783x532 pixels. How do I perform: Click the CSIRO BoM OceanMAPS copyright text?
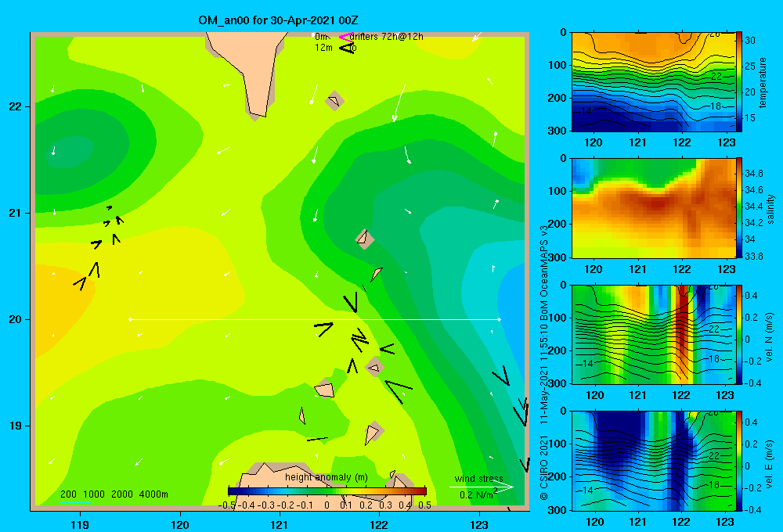click(544, 363)
